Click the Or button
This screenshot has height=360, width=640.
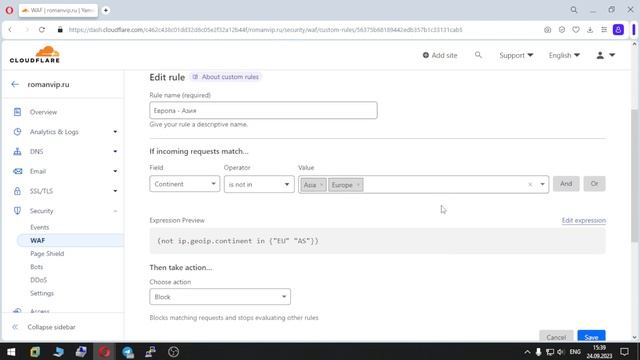[x=594, y=184]
